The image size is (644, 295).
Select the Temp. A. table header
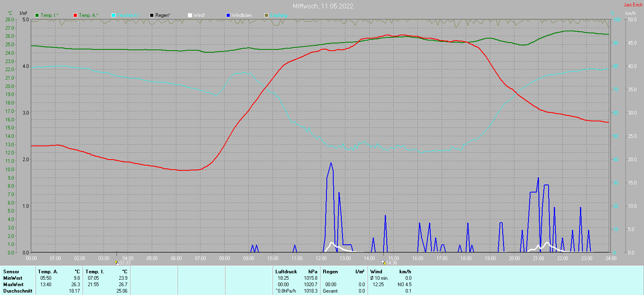(48, 272)
